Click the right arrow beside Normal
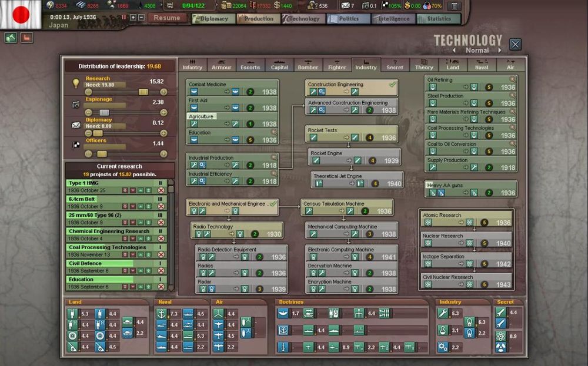The height and width of the screenshot is (366, 588). pyautogui.click(x=499, y=50)
